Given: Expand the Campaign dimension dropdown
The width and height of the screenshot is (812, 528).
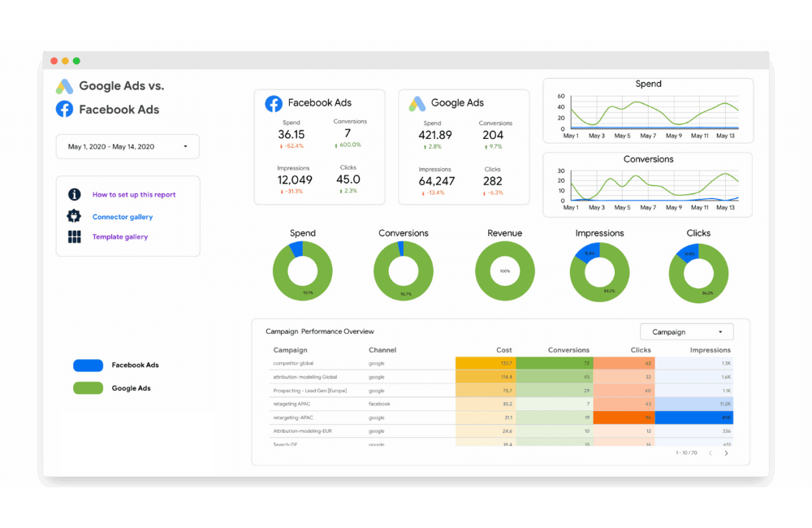Looking at the screenshot, I should [686, 331].
